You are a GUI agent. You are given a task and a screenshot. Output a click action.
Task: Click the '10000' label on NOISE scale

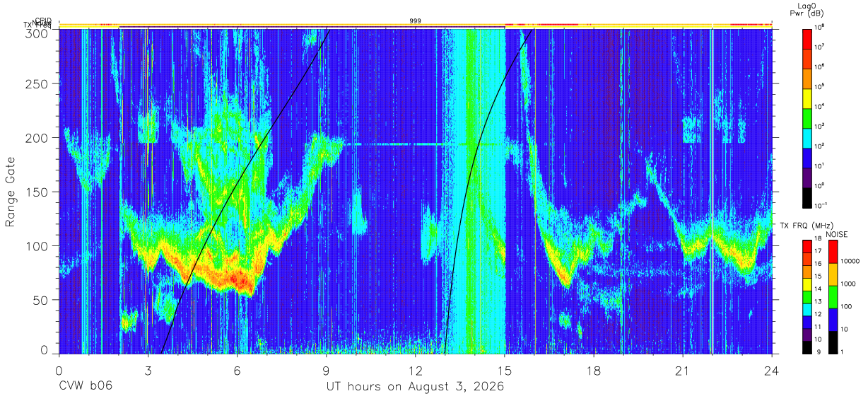[850, 262]
